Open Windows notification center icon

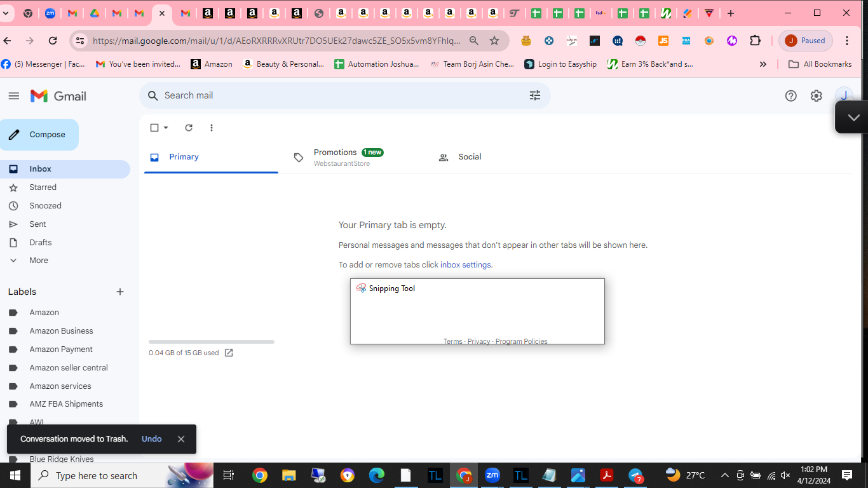[x=847, y=475]
